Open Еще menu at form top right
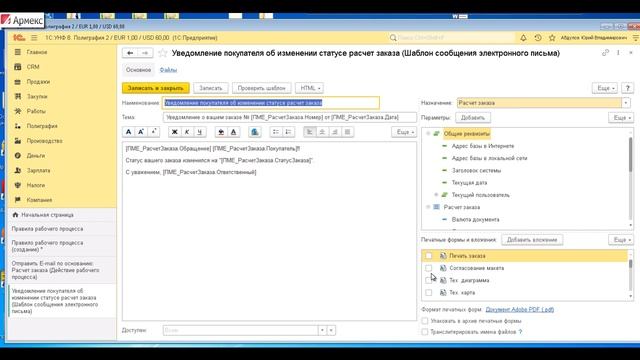Image resolution: width=640 pixels, height=360 pixels. 605,88
